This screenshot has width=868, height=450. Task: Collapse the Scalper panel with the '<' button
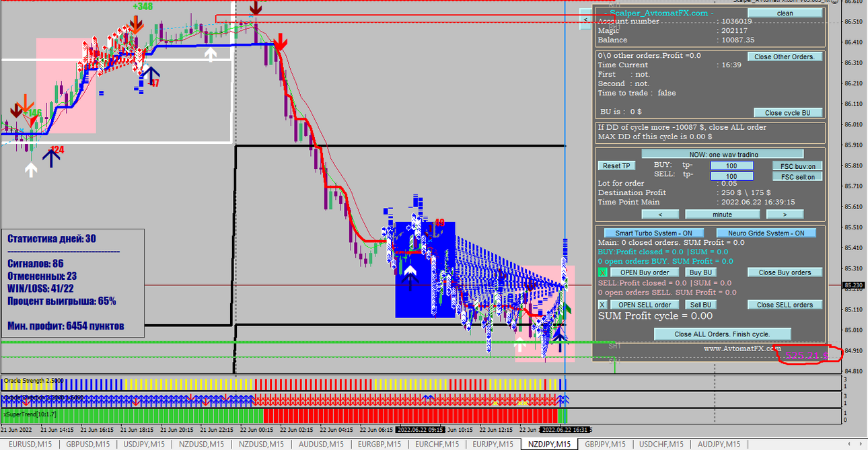point(585,20)
